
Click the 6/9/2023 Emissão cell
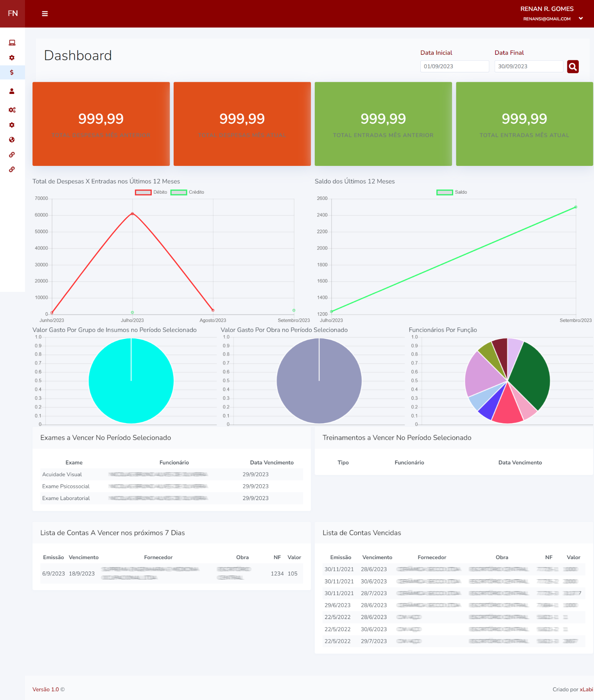tap(54, 574)
